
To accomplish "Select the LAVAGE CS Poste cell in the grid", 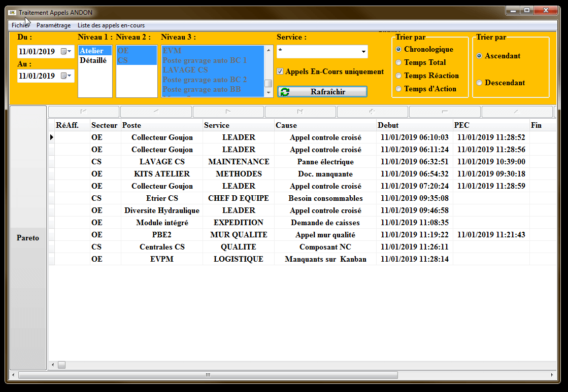I will [x=162, y=162].
